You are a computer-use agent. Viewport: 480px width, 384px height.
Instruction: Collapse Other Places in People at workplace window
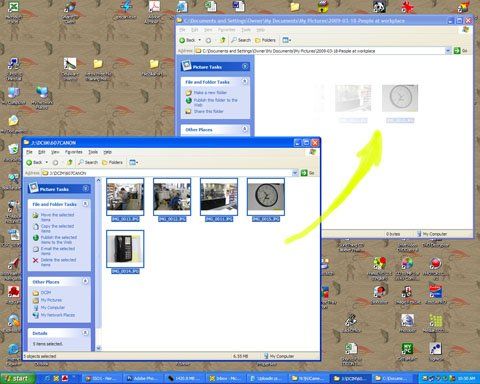[x=245, y=129]
